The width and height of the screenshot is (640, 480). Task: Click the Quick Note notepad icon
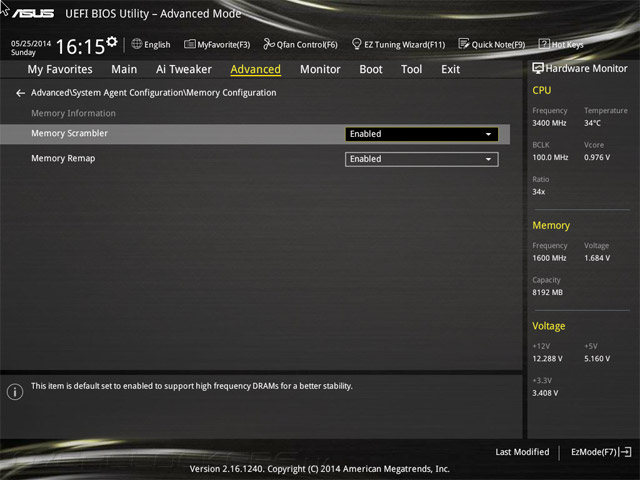(x=464, y=44)
